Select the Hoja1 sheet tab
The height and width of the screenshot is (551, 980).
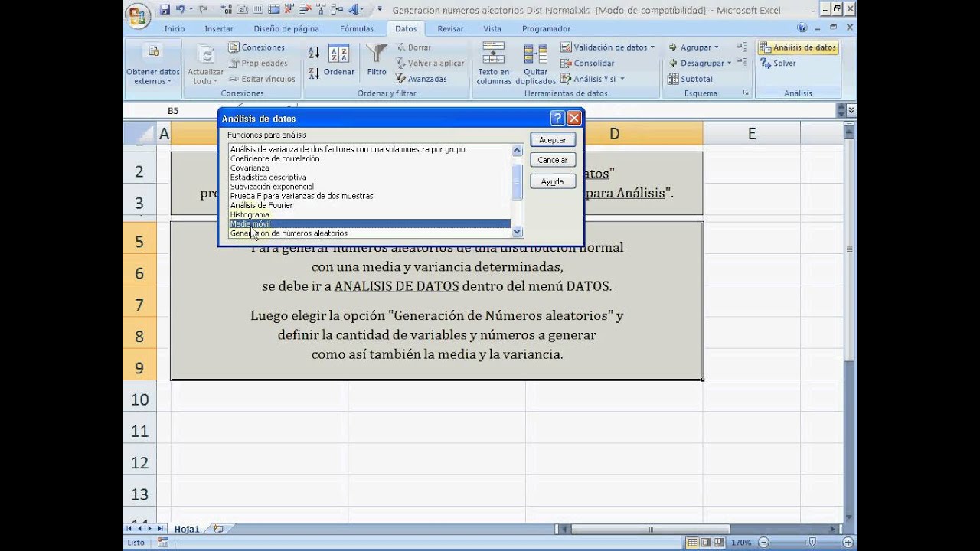[186, 529]
